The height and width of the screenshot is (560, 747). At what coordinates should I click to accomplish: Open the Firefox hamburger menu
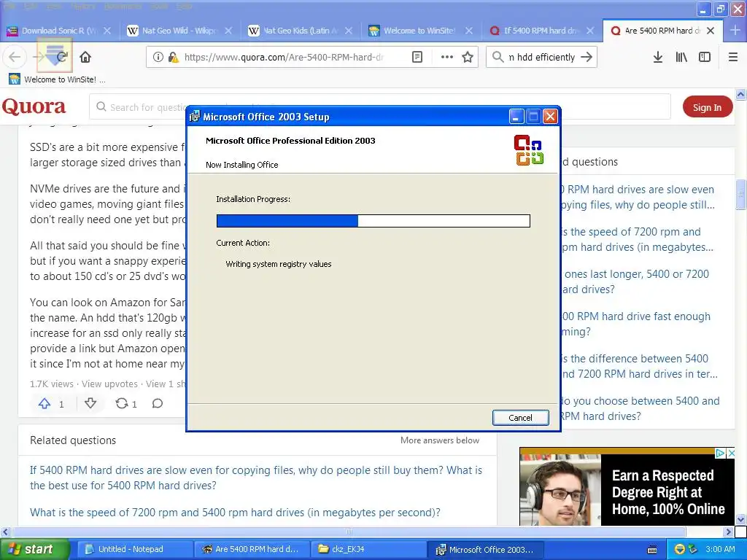click(x=733, y=57)
